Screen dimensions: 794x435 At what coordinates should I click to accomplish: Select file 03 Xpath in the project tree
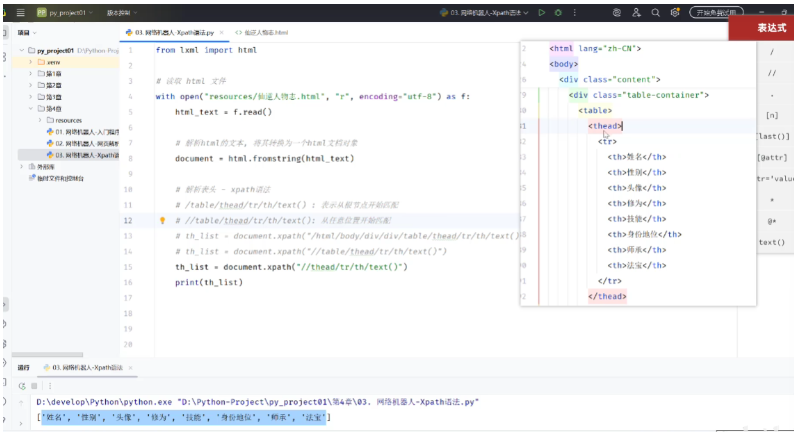pyautogui.click(x=83, y=155)
